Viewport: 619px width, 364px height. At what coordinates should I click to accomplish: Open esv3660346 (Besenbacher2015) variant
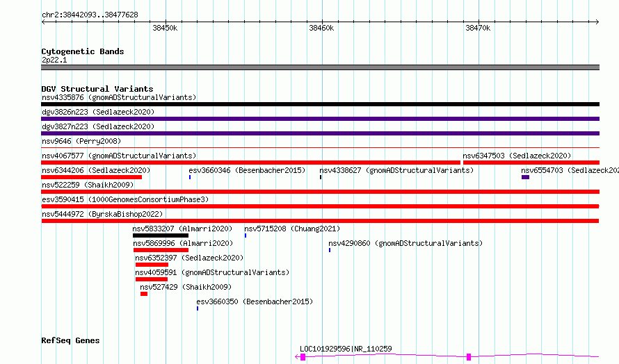pos(247,170)
